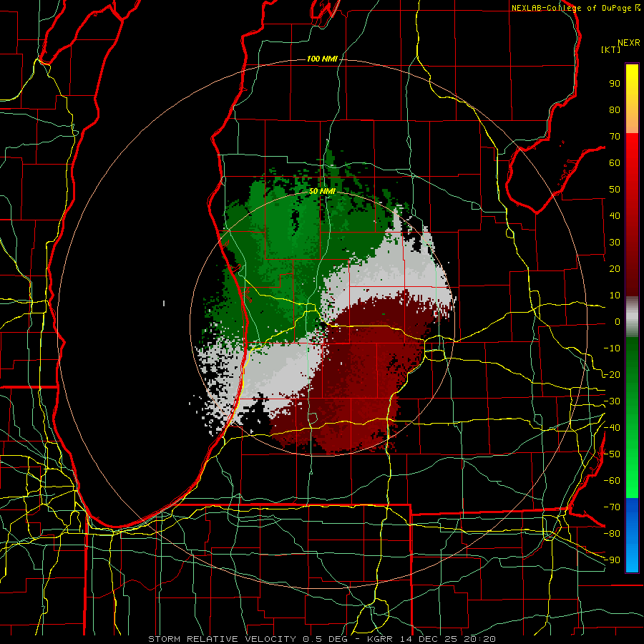Click the NEXLAB-College of DuPage credit text

coord(572,8)
